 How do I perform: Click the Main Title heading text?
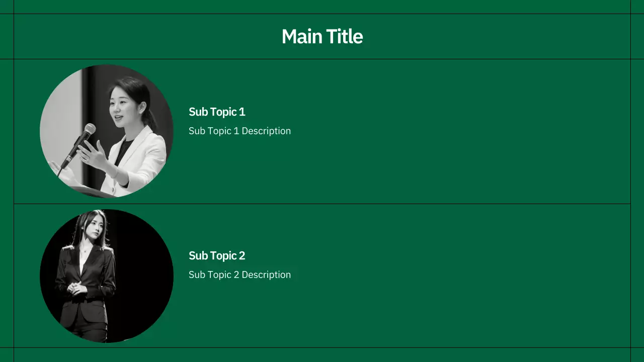322,37
